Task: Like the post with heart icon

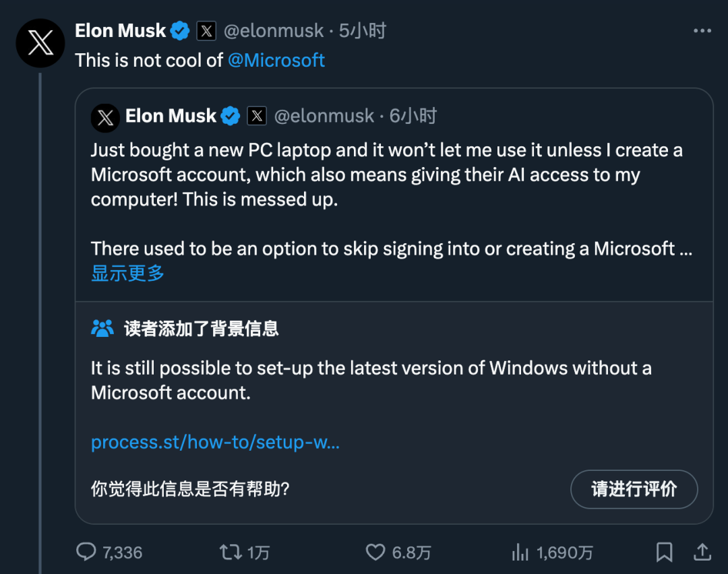Action: [375, 552]
